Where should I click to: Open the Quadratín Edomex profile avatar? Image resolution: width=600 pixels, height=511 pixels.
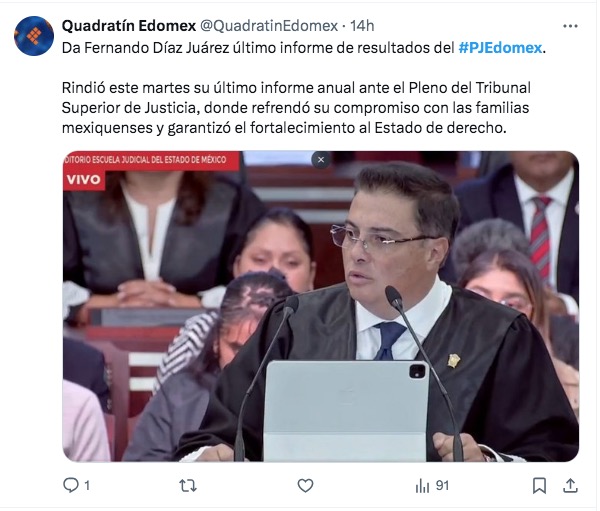[34, 36]
